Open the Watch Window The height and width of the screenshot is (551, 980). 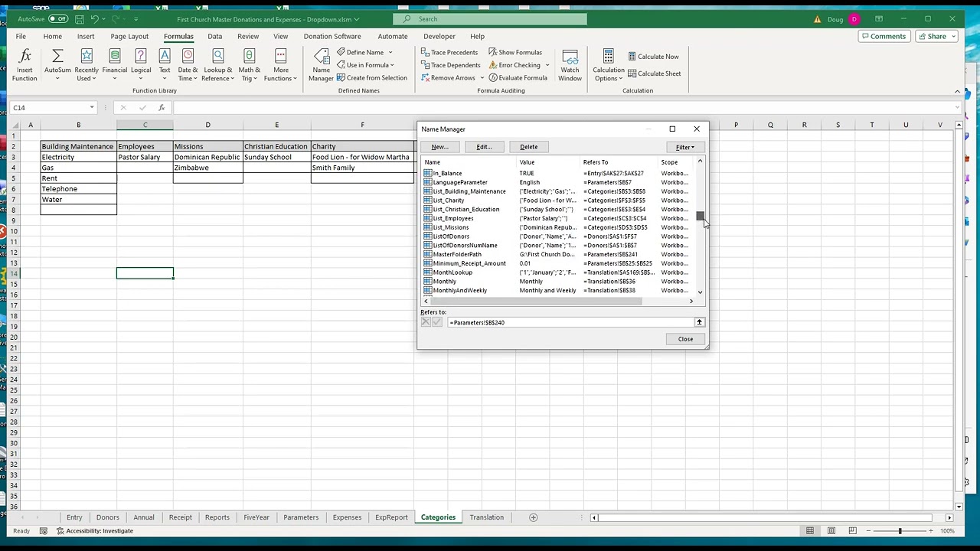pyautogui.click(x=570, y=64)
